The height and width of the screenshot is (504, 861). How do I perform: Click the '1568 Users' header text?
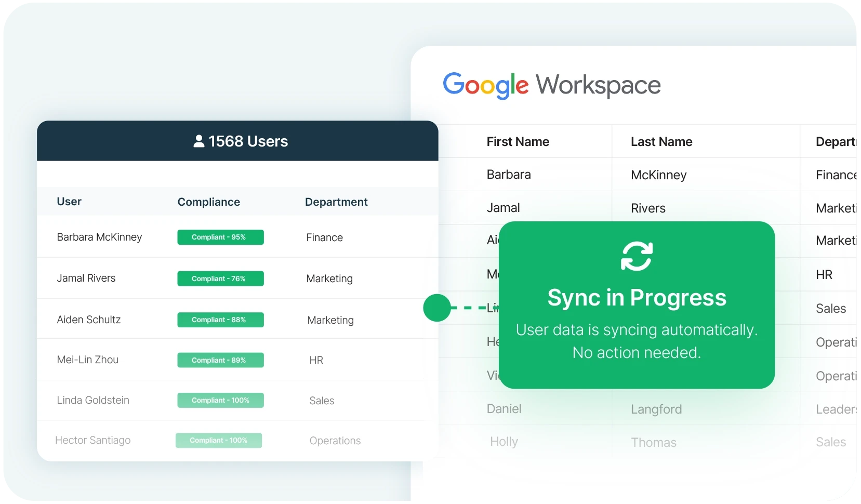coord(248,141)
